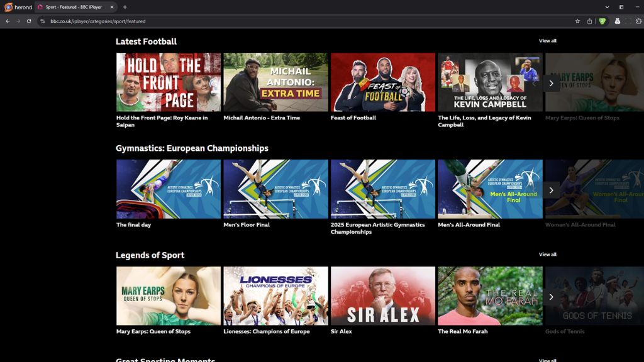644x362 pixels.
Task: Open Men's All-Around Final thumbnail
Action: tap(490, 189)
